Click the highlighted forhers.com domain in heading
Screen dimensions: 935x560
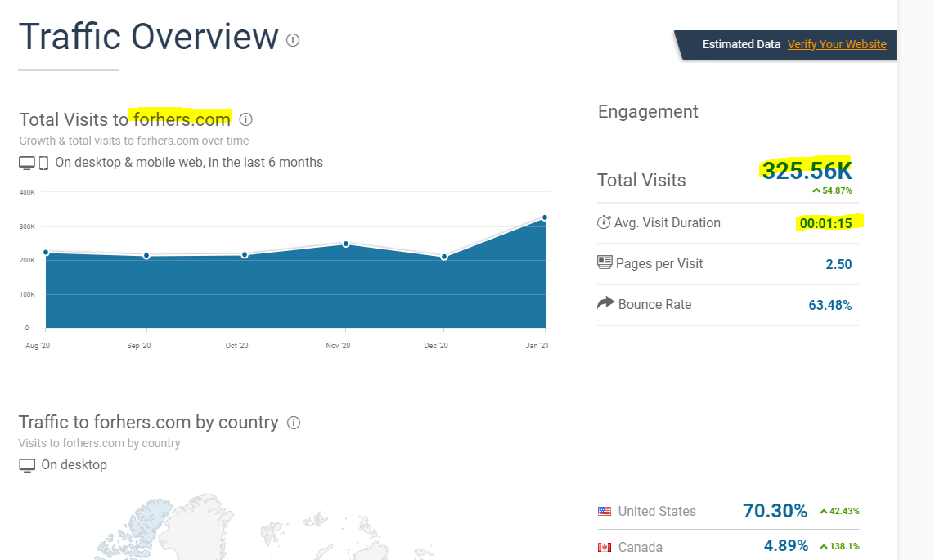coord(182,119)
